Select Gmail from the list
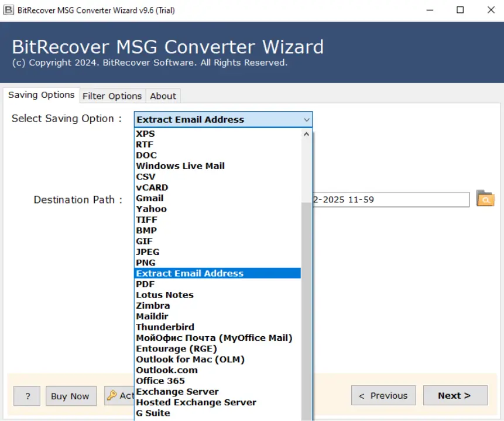Viewport: 504px width, 421px height. point(218,198)
